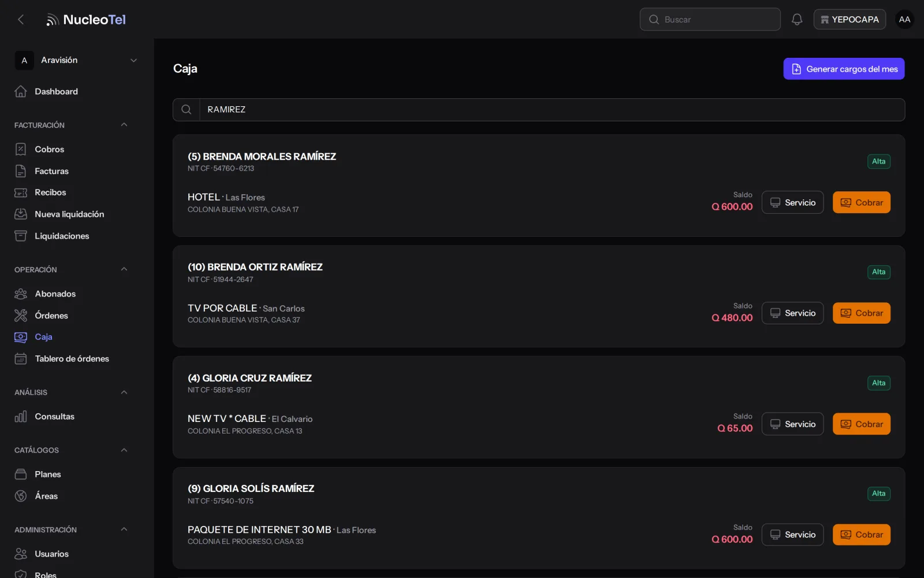
Task: Click the Facturas document icon
Action: 21,171
